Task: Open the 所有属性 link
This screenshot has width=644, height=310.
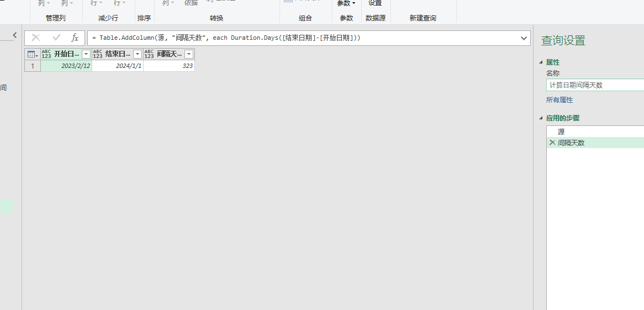Action: click(x=559, y=100)
